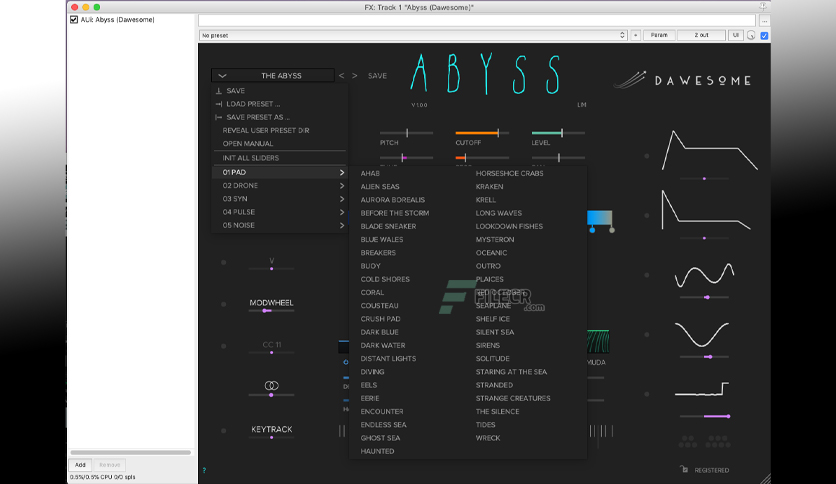Viewport: 836px width, 484px height.
Task: Expand the 01 PAD submenu
Action: coord(279,172)
